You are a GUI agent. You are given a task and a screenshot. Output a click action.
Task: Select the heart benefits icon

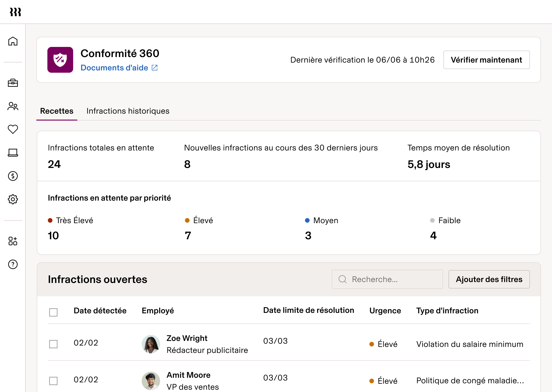[x=13, y=129]
